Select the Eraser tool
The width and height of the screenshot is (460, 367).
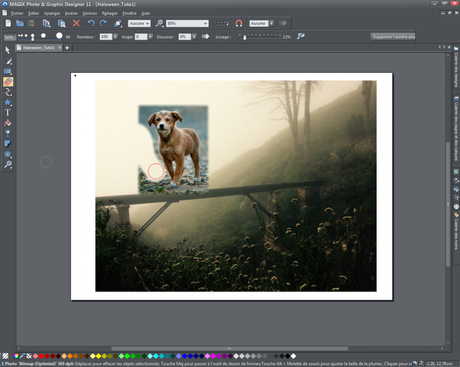click(x=8, y=82)
